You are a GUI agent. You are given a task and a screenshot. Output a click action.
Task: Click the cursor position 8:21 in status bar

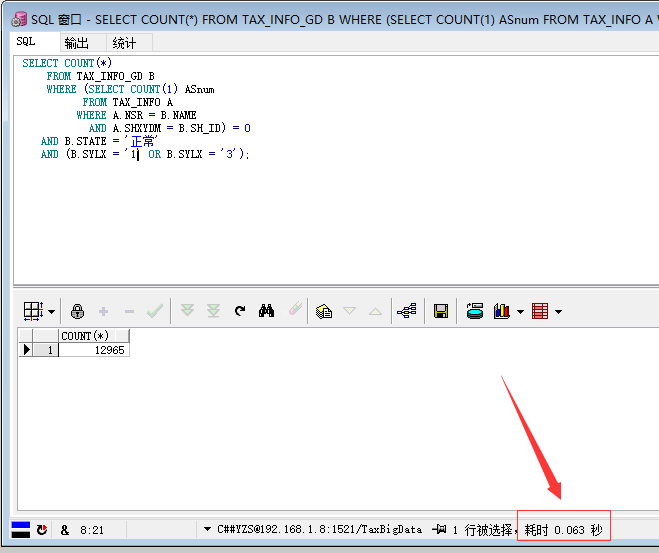[x=92, y=530]
